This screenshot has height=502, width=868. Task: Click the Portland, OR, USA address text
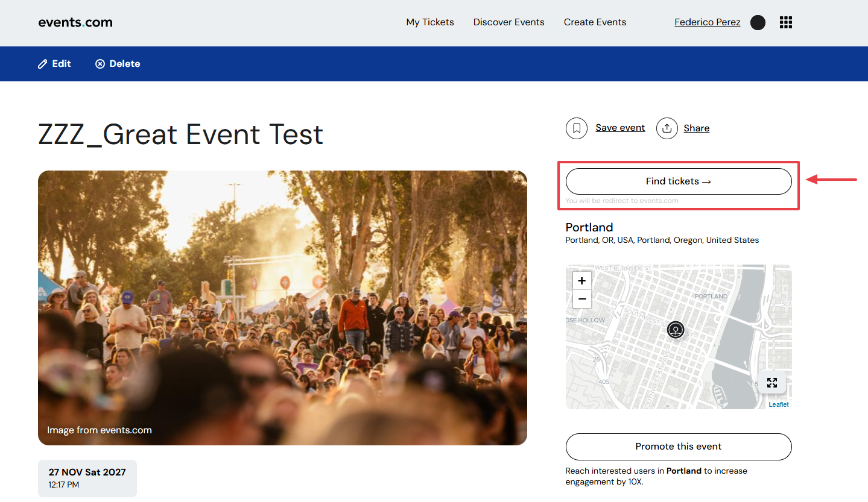pyautogui.click(x=662, y=240)
